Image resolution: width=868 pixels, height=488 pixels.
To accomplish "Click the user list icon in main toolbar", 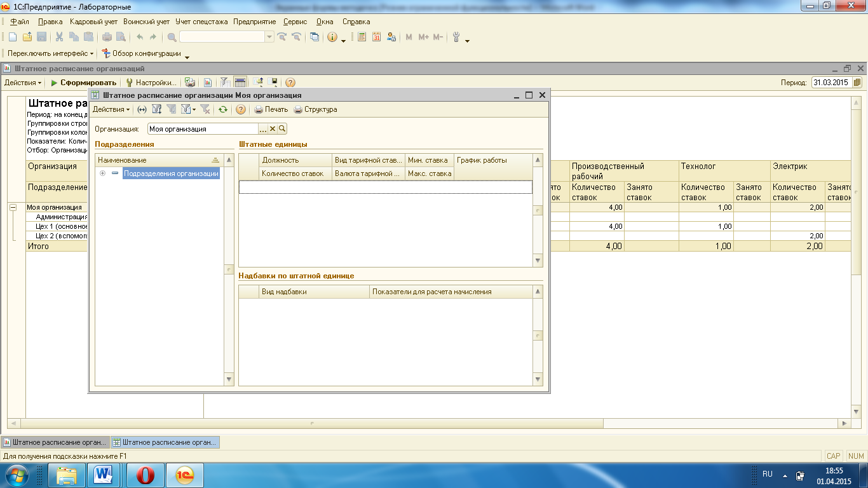I will pyautogui.click(x=391, y=37).
